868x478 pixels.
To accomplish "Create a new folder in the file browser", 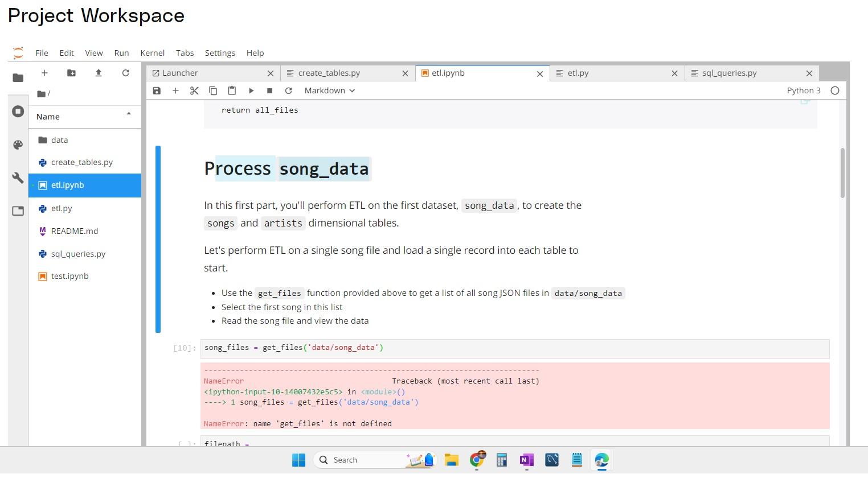I will click(x=71, y=73).
